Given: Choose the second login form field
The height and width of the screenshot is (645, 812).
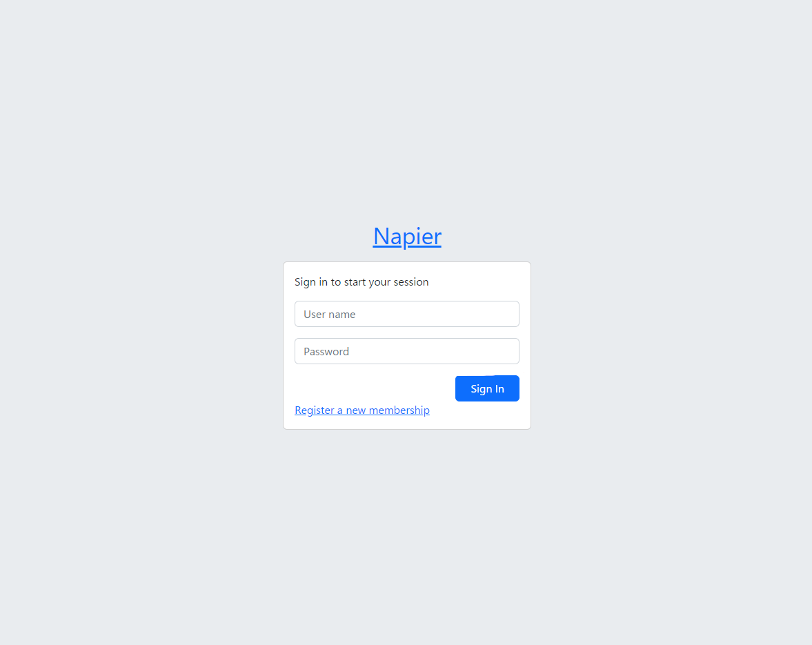Looking at the screenshot, I should pyautogui.click(x=407, y=352).
